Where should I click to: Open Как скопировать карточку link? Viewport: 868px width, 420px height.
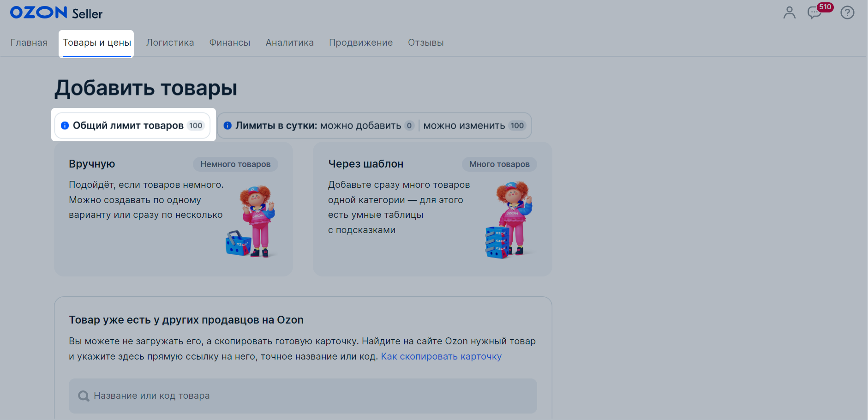click(441, 356)
